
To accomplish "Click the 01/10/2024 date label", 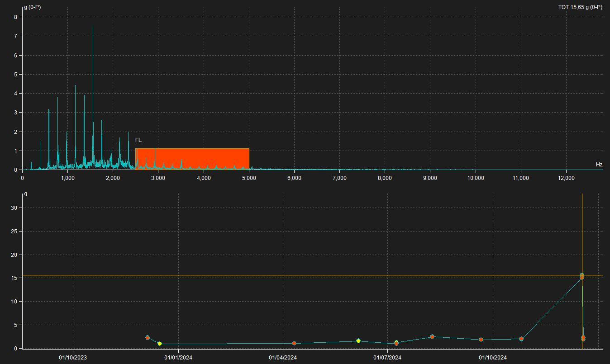I will tap(493, 358).
